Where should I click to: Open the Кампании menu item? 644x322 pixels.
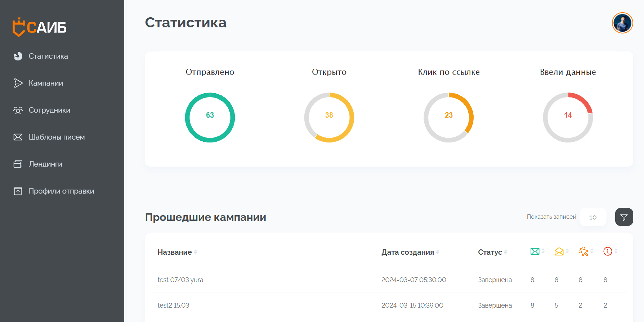tap(46, 83)
